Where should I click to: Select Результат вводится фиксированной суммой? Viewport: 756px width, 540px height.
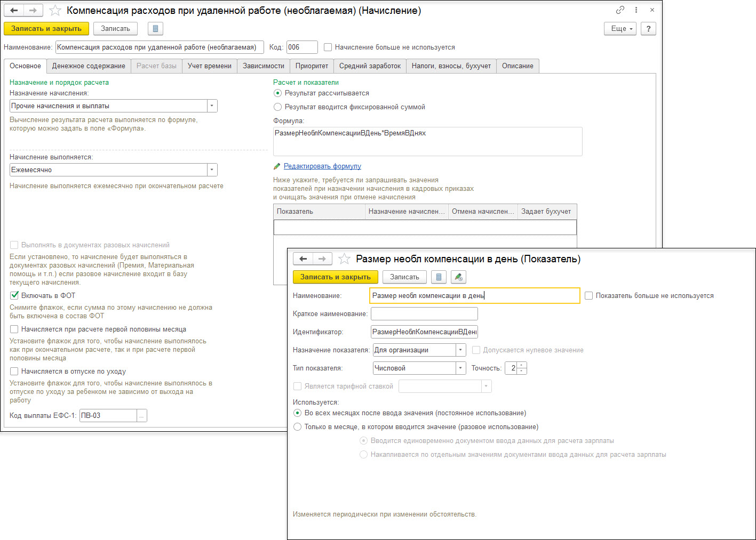click(277, 107)
